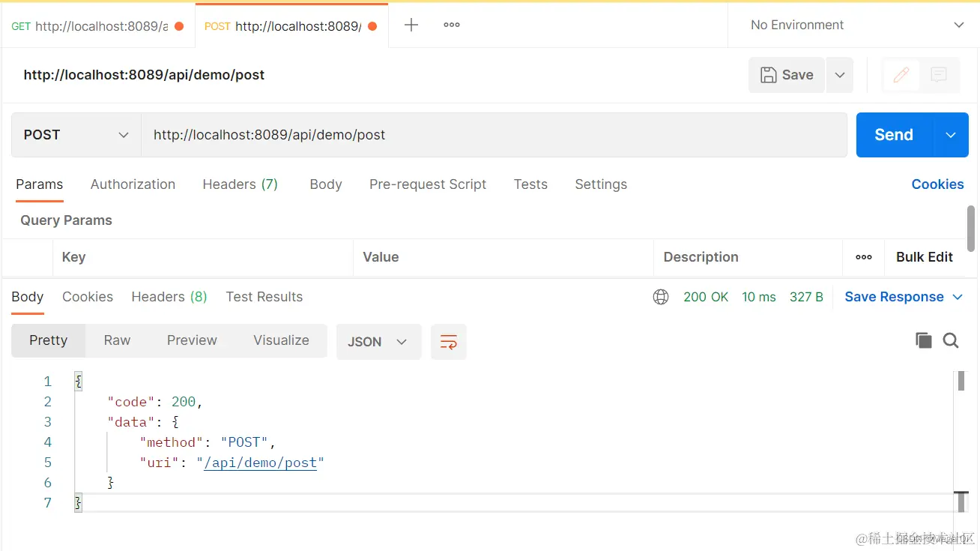Select the POST request tab
The height and width of the screenshot is (551, 980).
tap(291, 25)
